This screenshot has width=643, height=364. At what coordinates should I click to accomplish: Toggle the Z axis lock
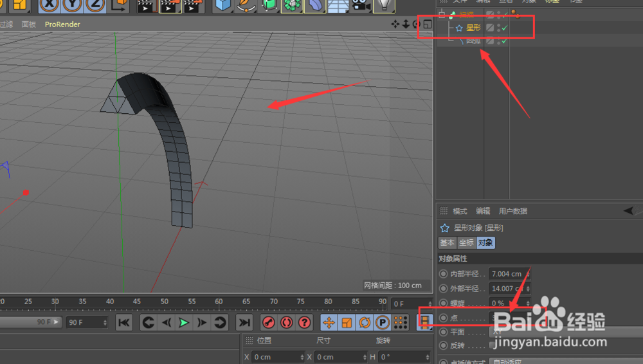point(95,5)
